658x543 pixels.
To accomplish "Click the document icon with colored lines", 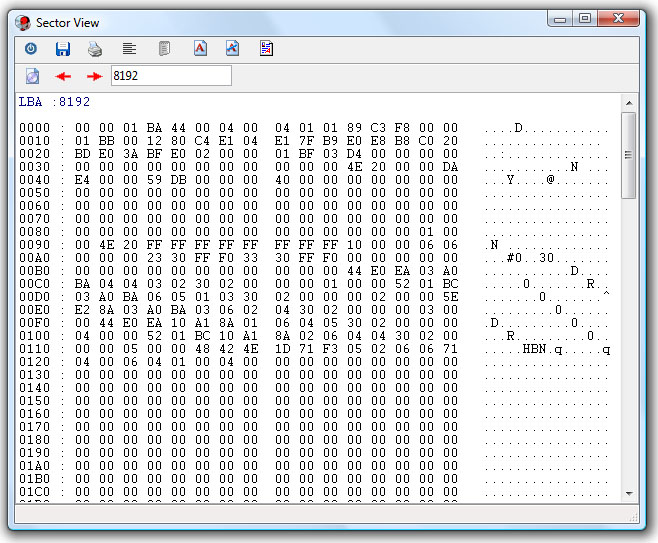I will click(x=266, y=48).
